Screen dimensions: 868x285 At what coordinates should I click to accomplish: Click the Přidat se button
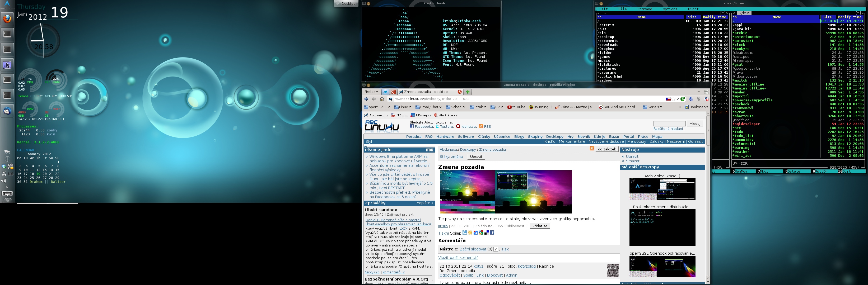539,226
